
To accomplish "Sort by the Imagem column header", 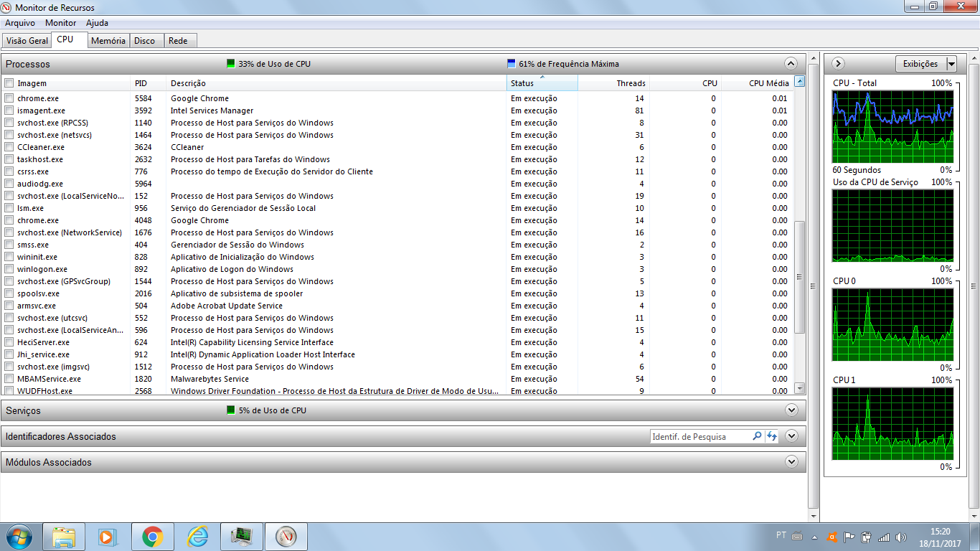I will [x=72, y=83].
